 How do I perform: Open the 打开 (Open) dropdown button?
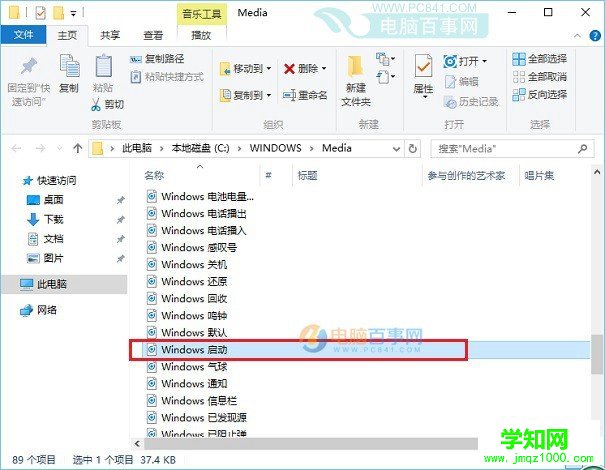(x=465, y=61)
